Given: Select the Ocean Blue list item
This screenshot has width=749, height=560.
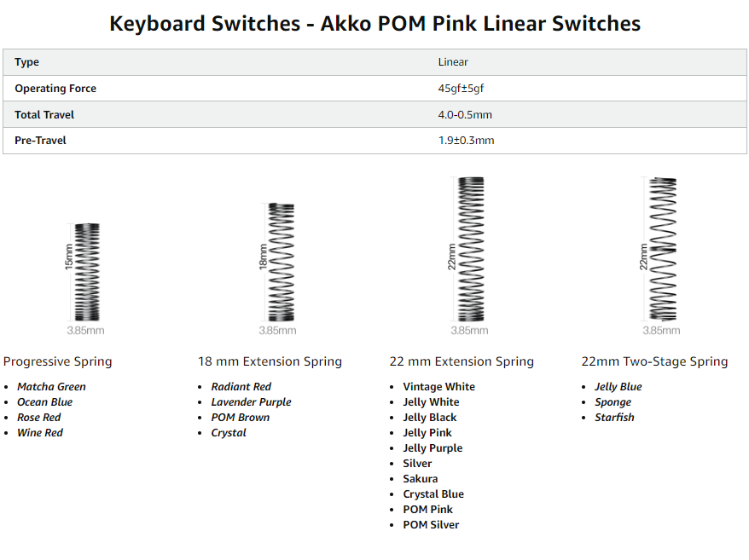Looking at the screenshot, I should (45, 402).
